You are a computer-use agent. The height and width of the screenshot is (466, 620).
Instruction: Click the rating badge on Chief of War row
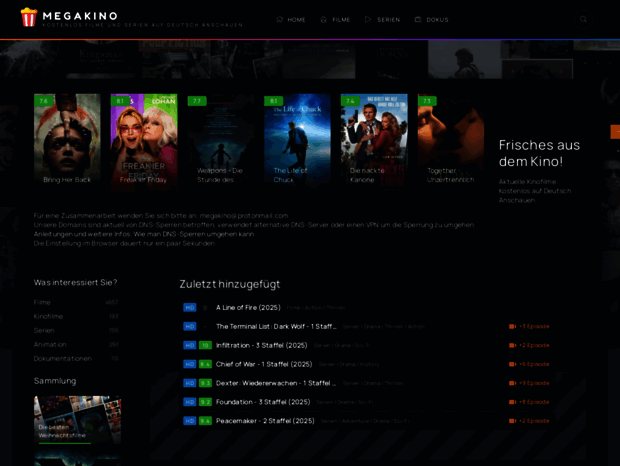click(x=205, y=364)
